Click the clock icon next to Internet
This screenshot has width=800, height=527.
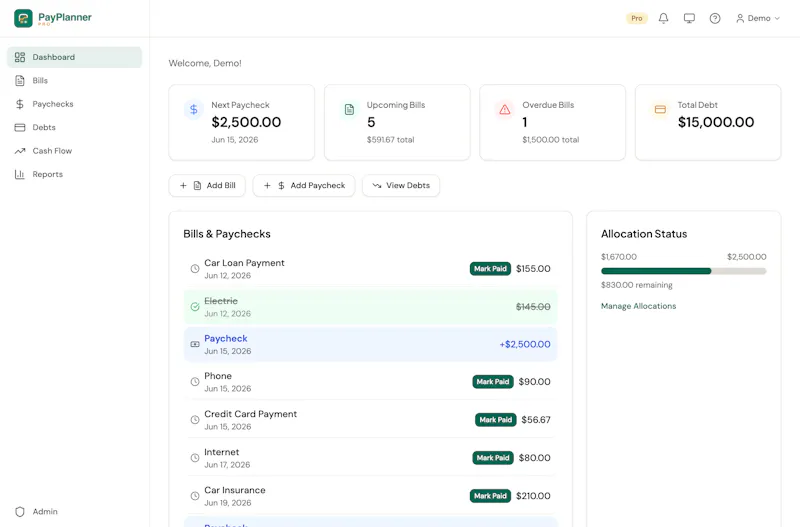click(x=195, y=458)
